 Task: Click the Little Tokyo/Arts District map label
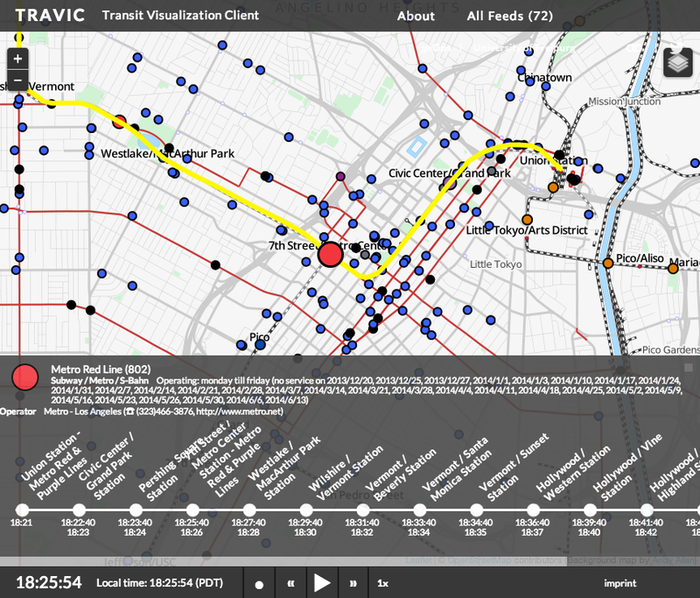[x=527, y=230]
